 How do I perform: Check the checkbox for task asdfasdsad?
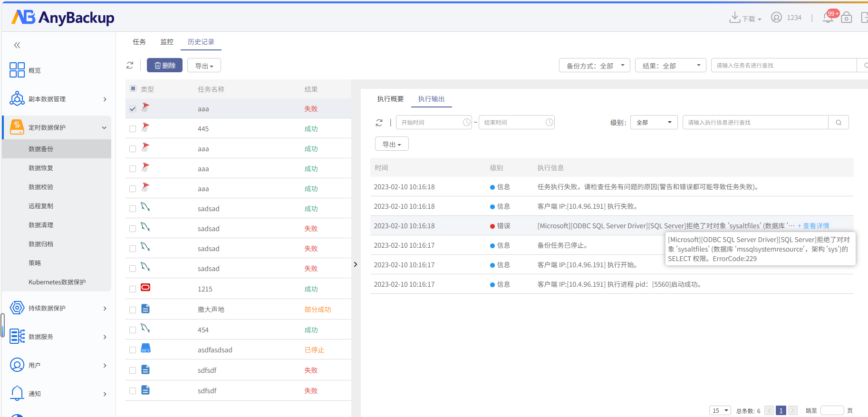[133, 350]
